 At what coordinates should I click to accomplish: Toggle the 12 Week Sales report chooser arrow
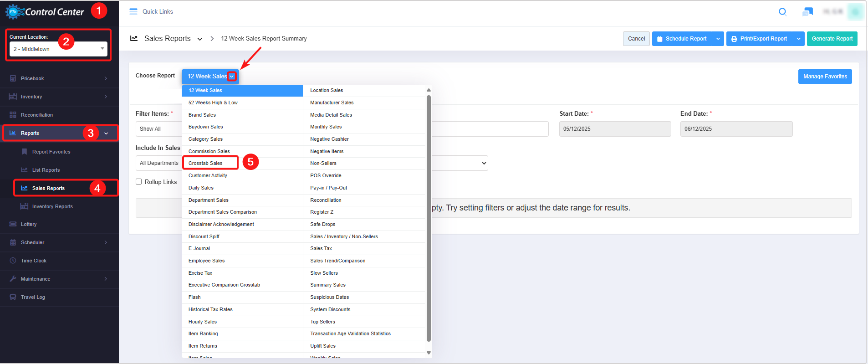click(x=232, y=77)
